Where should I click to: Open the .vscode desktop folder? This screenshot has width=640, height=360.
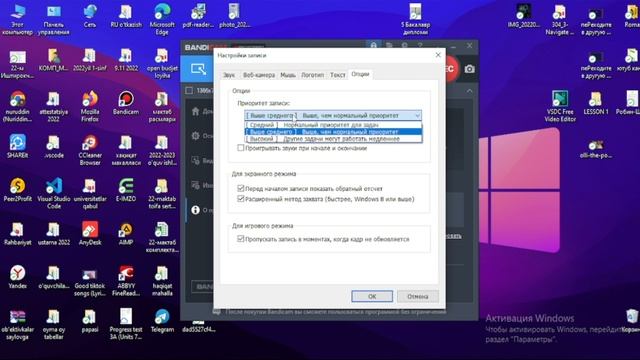tap(53, 147)
